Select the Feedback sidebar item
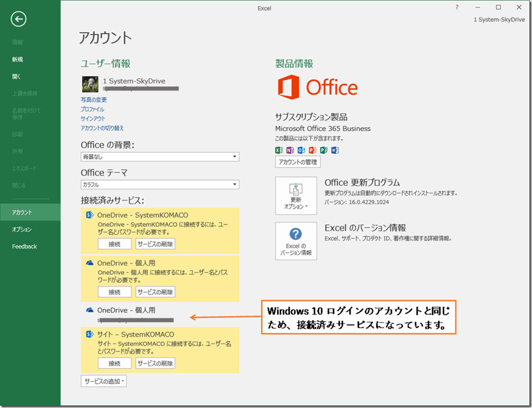This screenshot has height=408, width=532. [24, 246]
